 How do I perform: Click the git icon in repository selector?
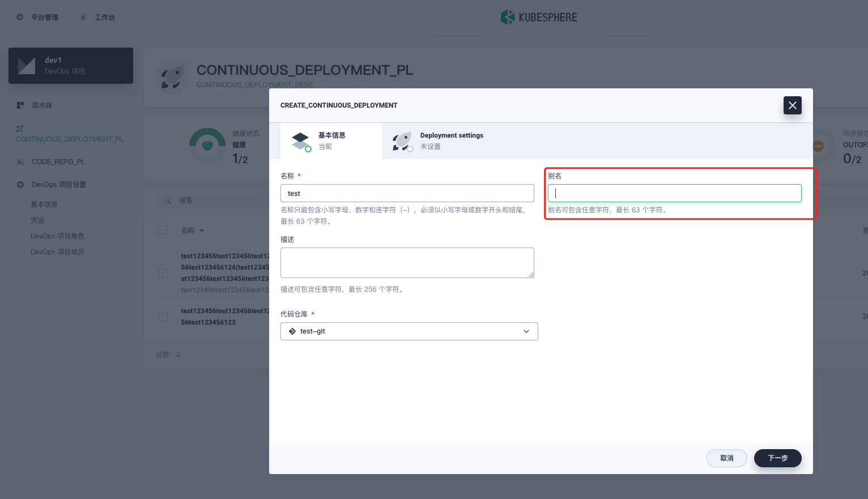[292, 331]
